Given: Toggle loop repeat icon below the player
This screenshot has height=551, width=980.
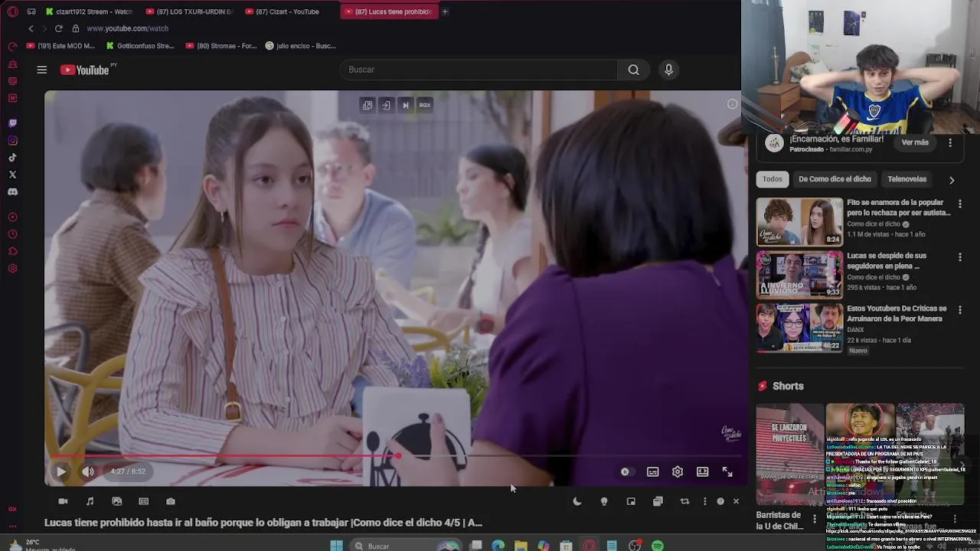Looking at the screenshot, I should [684, 501].
